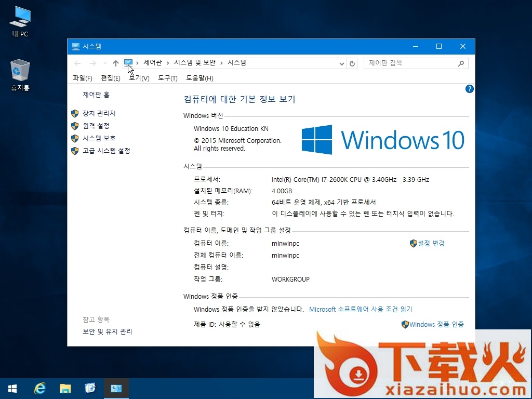
Task: Click the WORKGROUP value
Action: pyautogui.click(x=290, y=279)
